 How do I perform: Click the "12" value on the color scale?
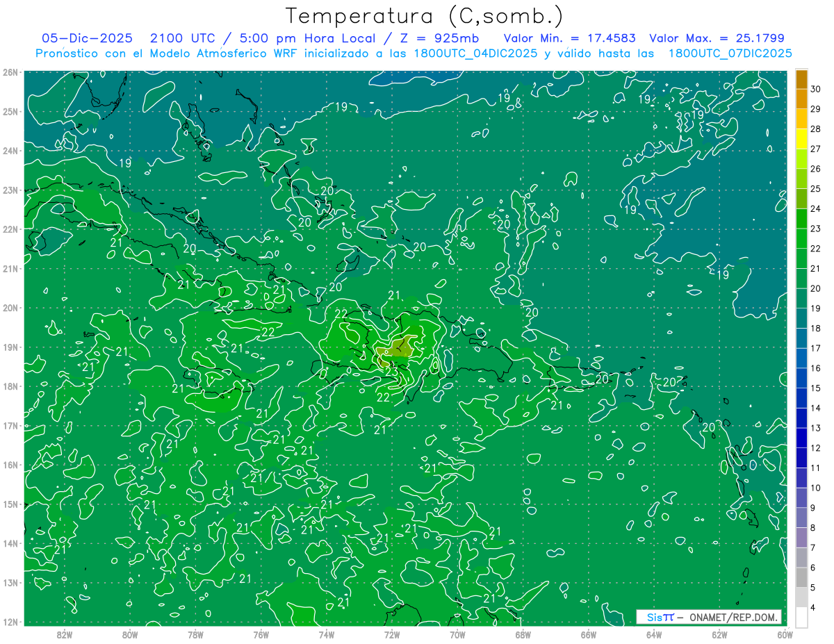[815, 448]
